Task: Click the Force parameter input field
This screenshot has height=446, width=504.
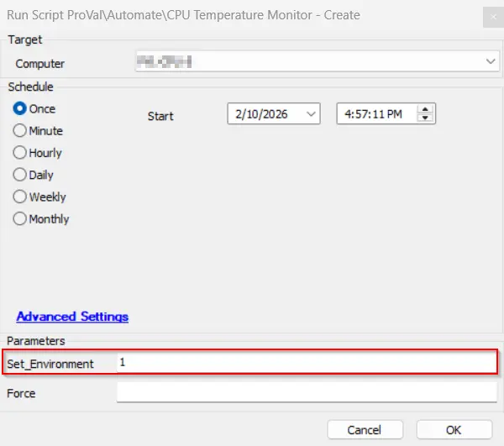Action: tap(306, 392)
